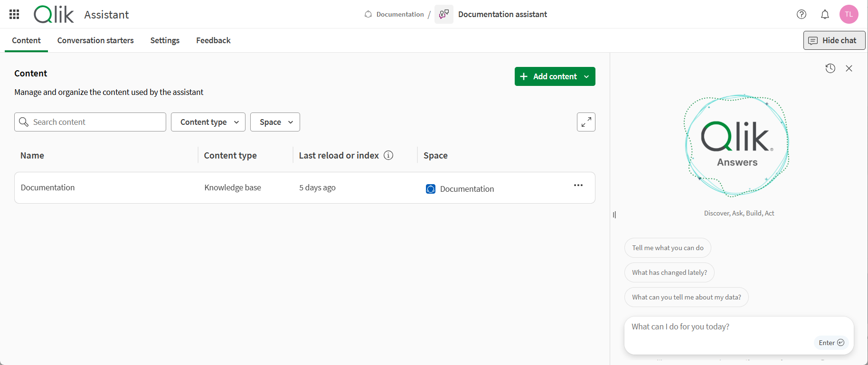Expand the Content type filter dropdown

[208, 122]
